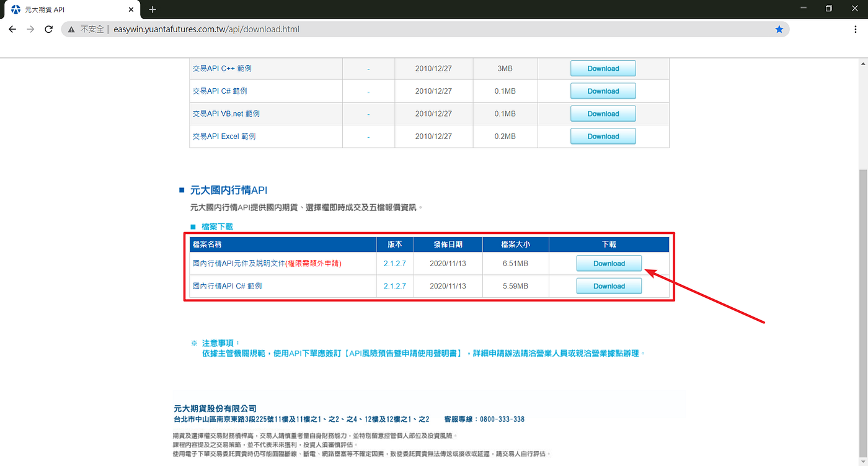The width and height of the screenshot is (868, 466).
Task: Open a new tab with the plus icon
Action: click(153, 9)
